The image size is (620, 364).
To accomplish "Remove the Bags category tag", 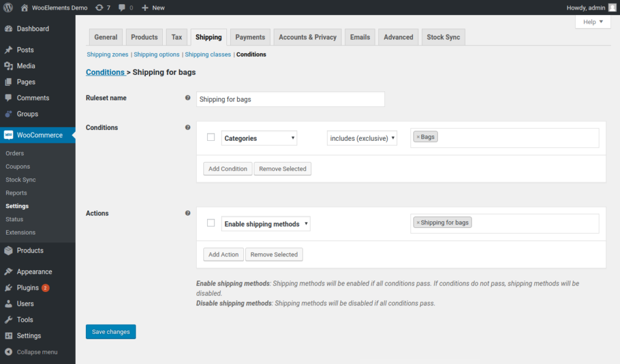I will pyautogui.click(x=418, y=136).
